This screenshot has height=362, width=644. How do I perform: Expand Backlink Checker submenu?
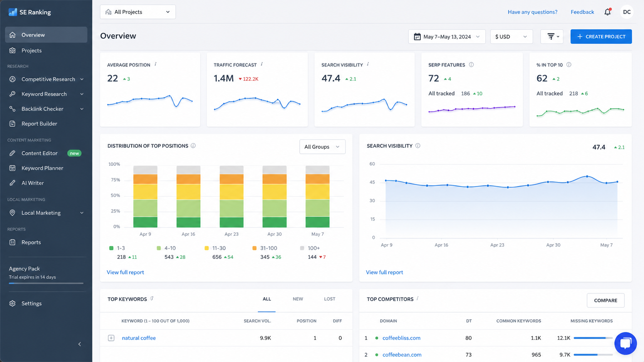[82, 109]
